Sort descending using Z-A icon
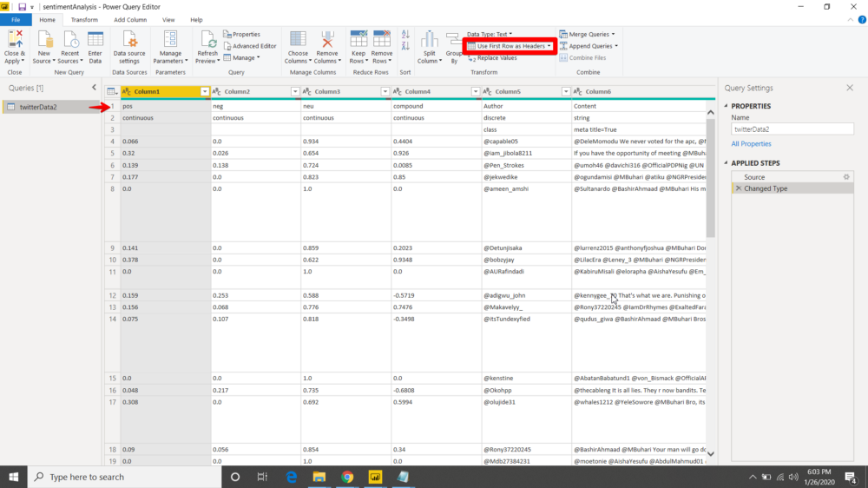This screenshot has width=868, height=488. click(x=405, y=46)
